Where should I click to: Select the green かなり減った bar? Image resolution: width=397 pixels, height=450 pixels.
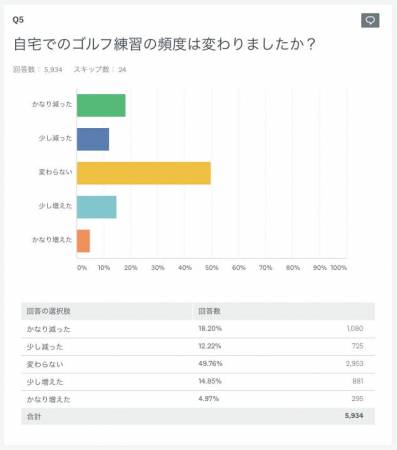(101, 105)
